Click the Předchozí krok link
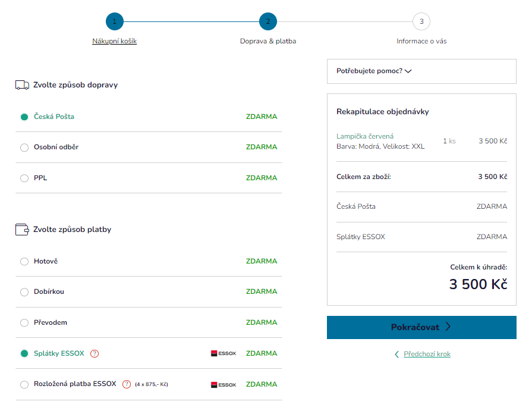The width and height of the screenshot is (532, 417). click(x=427, y=354)
